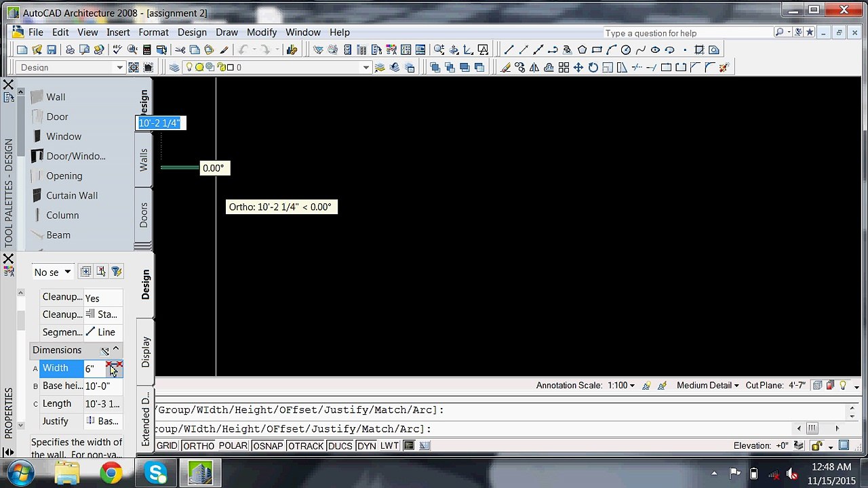The width and height of the screenshot is (868, 488).
Task: Click the Match Properties brush icon
Action: click(x=224, y=49)
